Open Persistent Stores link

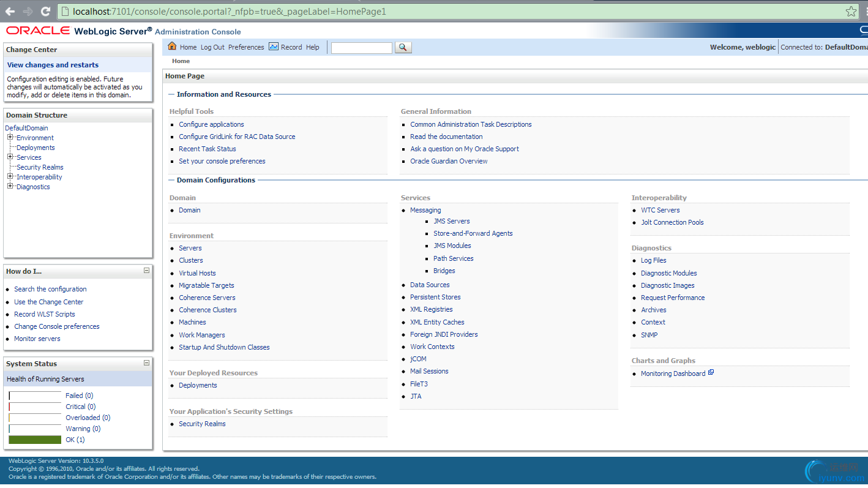[435, 297]
